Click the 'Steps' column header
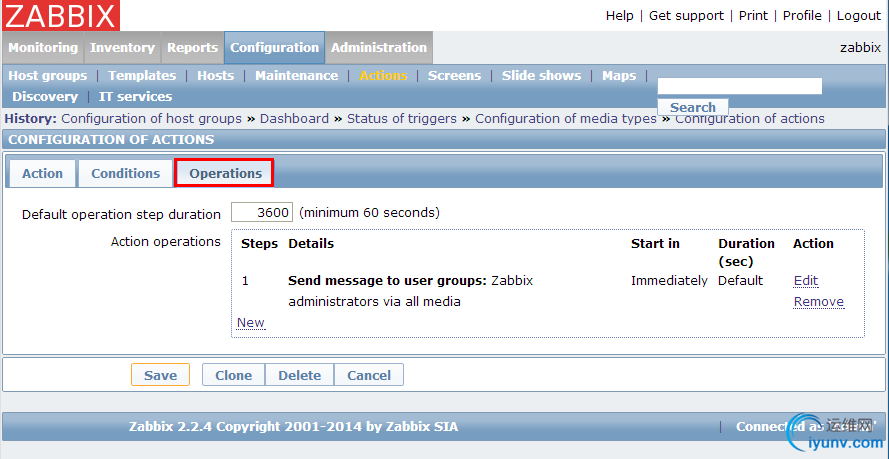Image resolution: width=889 pixels, height=459 pixels. (x=260, y=244)
